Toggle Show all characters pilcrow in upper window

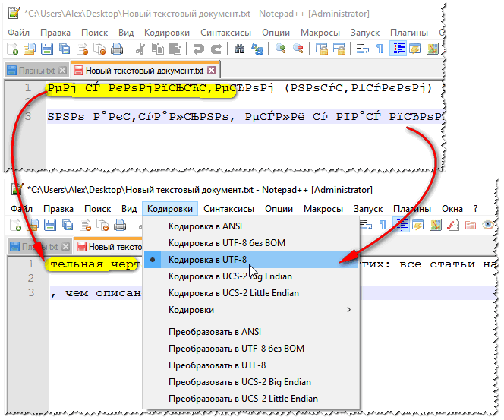[380, 49]
